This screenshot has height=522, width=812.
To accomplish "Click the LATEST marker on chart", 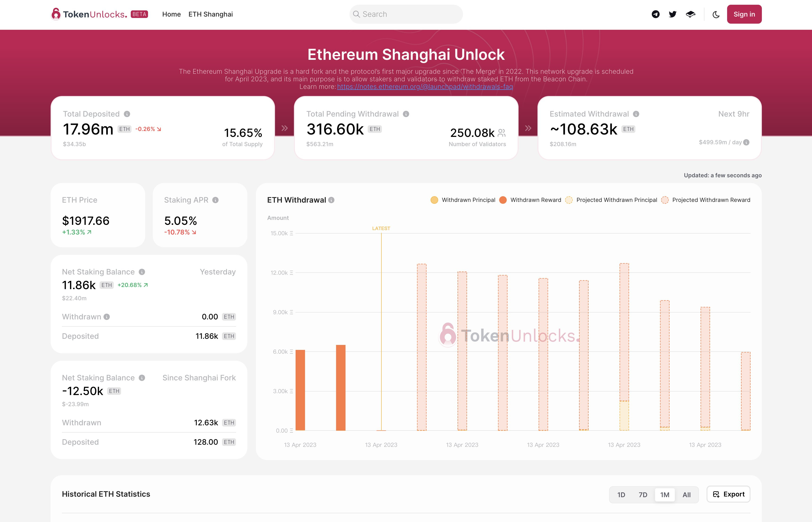I will pyautogui.click(x=381, y=228).
